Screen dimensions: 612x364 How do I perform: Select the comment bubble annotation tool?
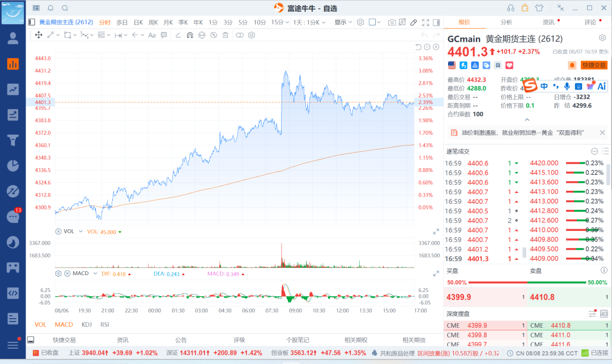click(164, 35)
